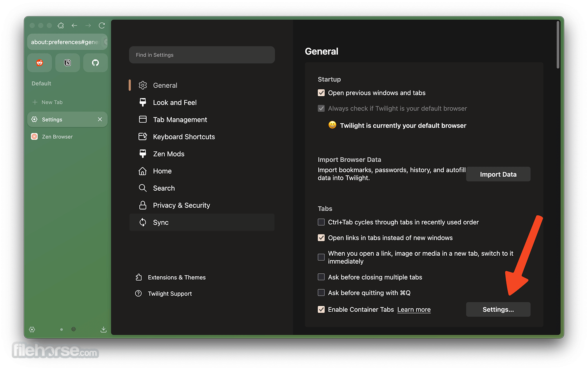
Task: Click the Import Data button
Action: 498,174
